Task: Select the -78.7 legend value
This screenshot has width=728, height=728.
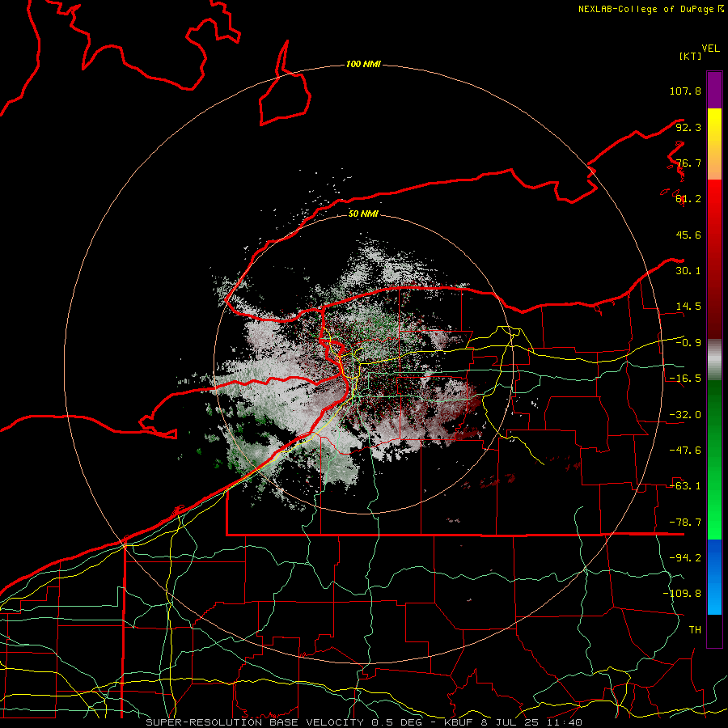Action: click(685, 523)
